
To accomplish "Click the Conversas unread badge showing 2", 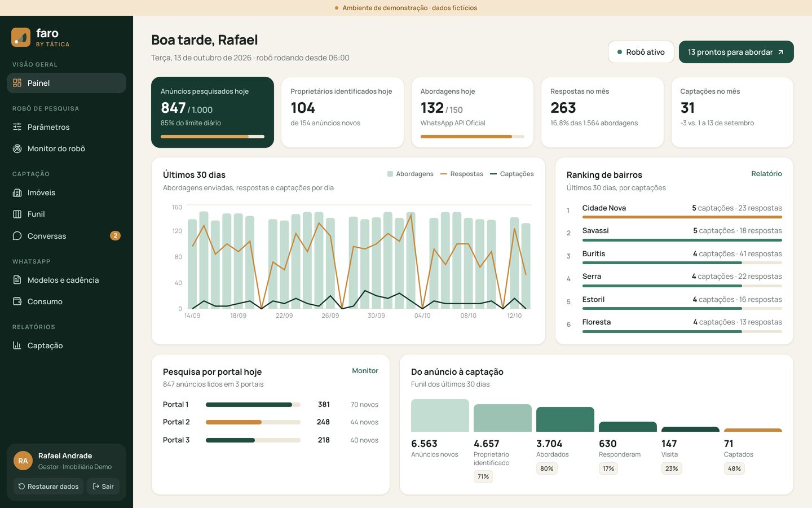I will [x=115, y=236].
